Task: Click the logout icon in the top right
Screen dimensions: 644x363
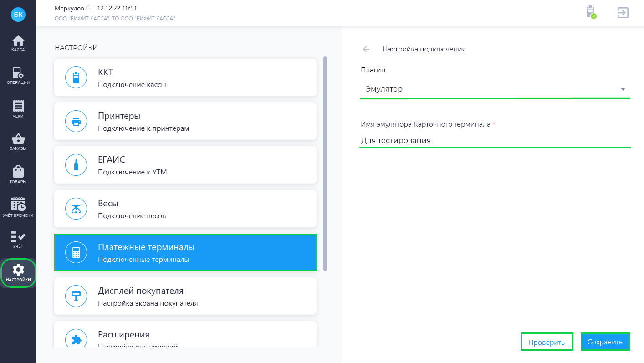Action: (623, 13)
